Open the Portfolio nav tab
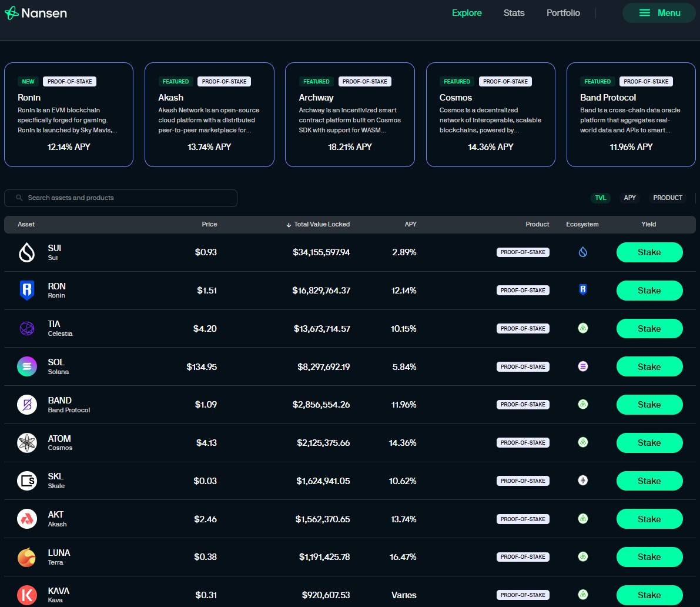 563,13
